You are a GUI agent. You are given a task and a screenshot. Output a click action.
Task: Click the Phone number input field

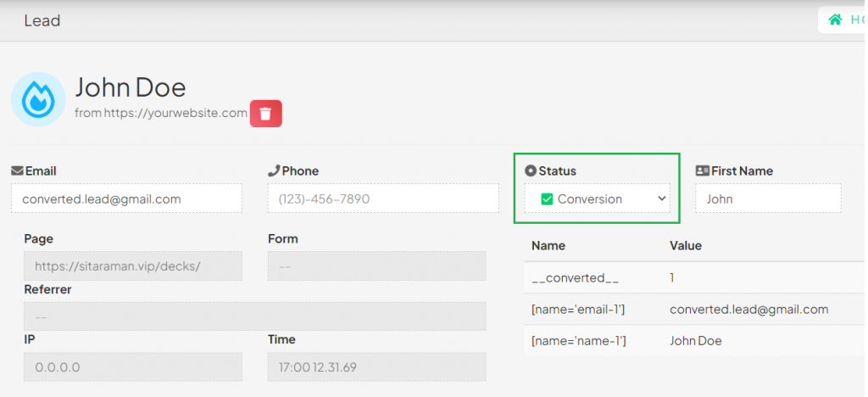(383, 198)
